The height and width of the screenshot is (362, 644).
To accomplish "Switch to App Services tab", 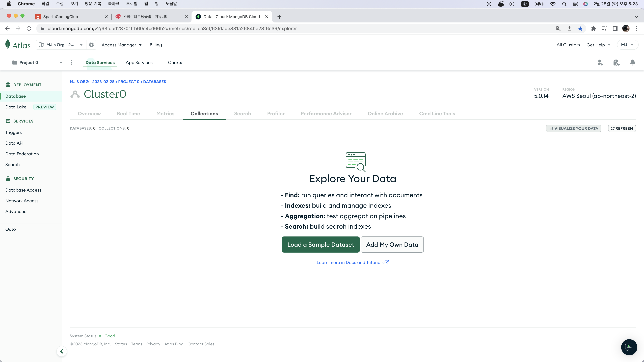I will tap(139, 63).
